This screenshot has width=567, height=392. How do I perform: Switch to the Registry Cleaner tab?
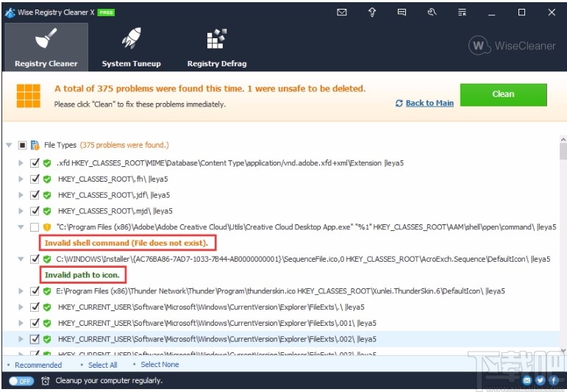[46, 47]
